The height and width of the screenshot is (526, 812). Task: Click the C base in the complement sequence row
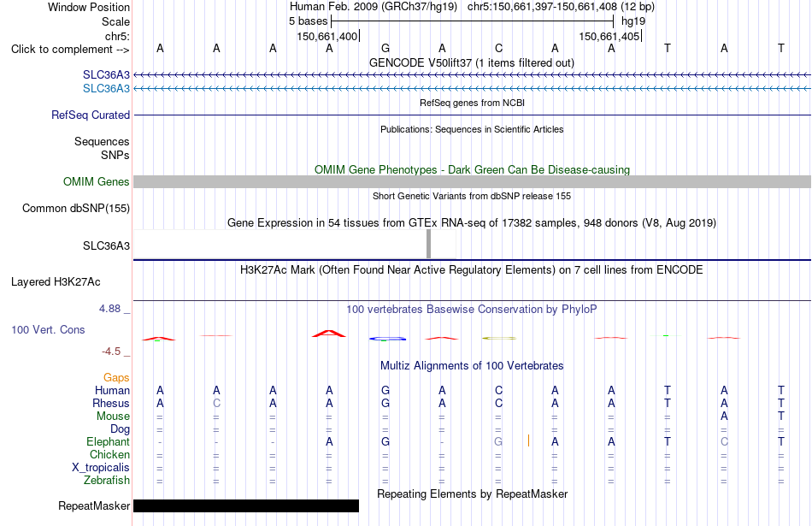click(498, 48)
